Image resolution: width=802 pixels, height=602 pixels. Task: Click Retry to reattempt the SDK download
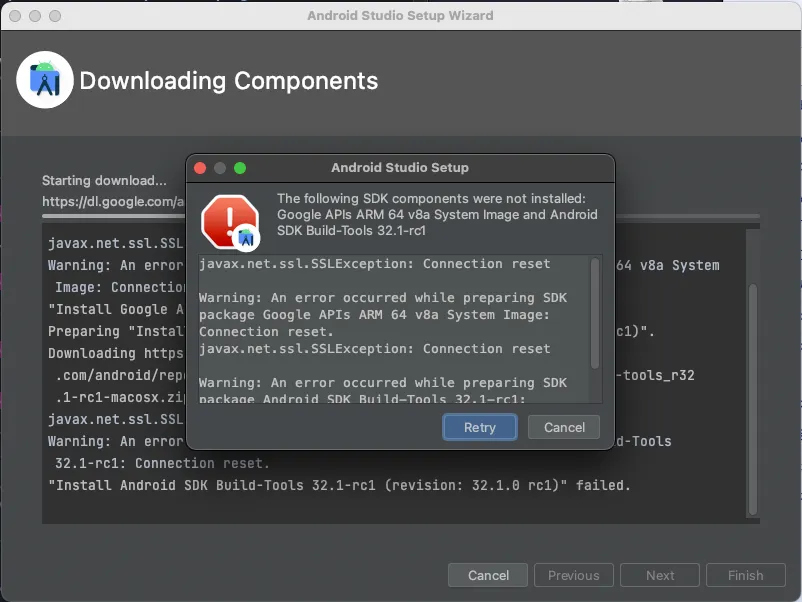(x=480, y=427)
